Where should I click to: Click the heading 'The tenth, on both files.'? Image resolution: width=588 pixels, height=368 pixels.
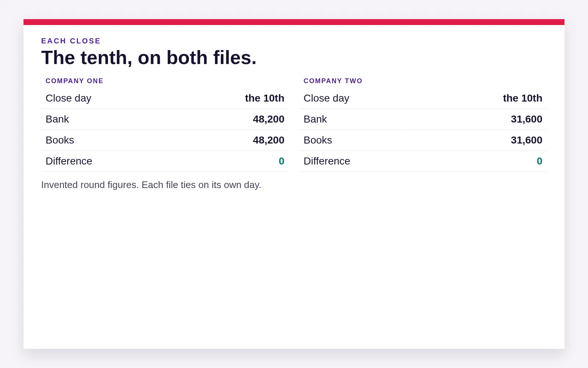click(x=149, y=58)
